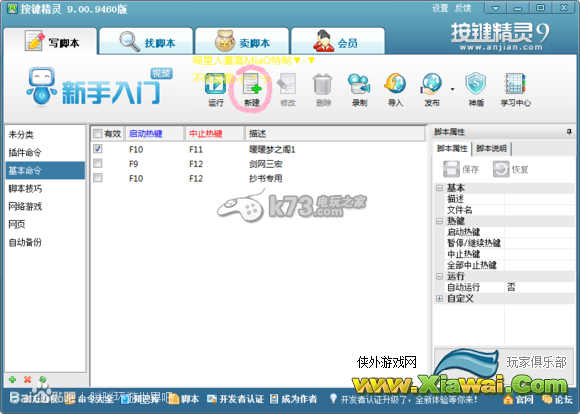
Task: Select the 自动备份 category
Action: pyautogui.click(x=45, y=242)
